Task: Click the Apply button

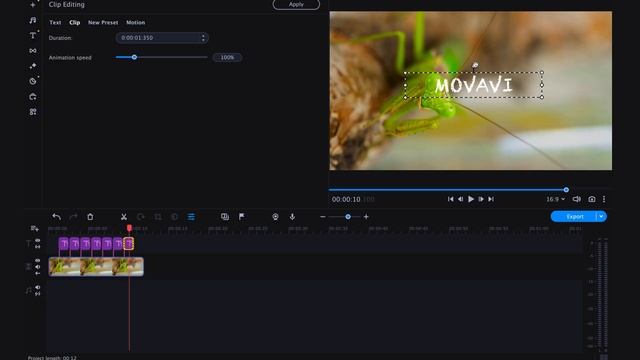Action: coord(296,4)
